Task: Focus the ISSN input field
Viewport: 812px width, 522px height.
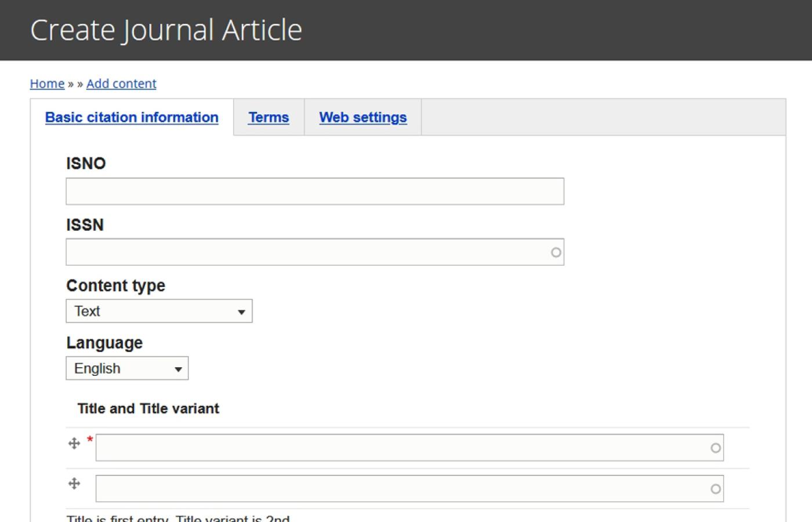Action: (315, 252)
